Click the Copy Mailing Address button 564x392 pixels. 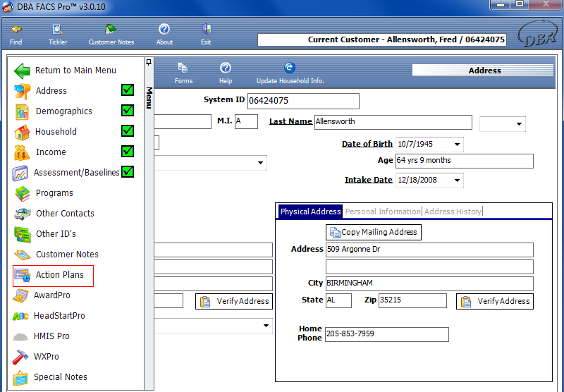click(x=374, y=232)
